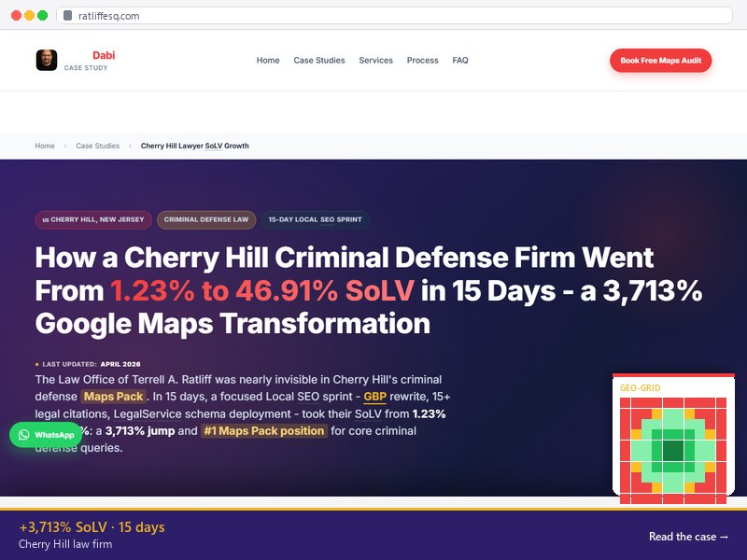Click the +3,713% SoLV · 15 days text
The image size is (747, 560).
pos(92,526)
